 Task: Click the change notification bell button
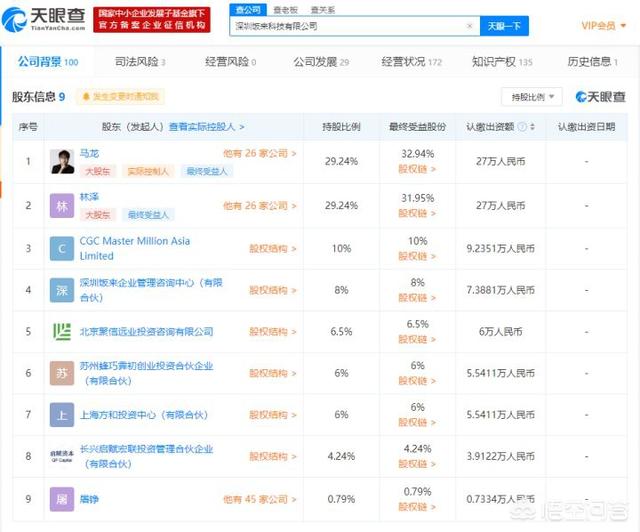click(x=120, y=97)
